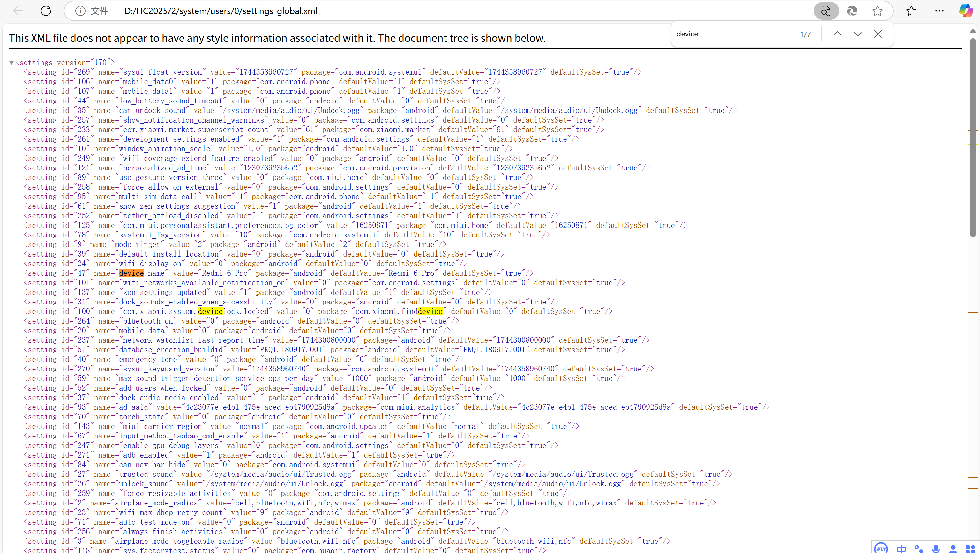980x553 pixels.
Task: Switch IME Chinese/English mode icon
Action: pos(901,549)
